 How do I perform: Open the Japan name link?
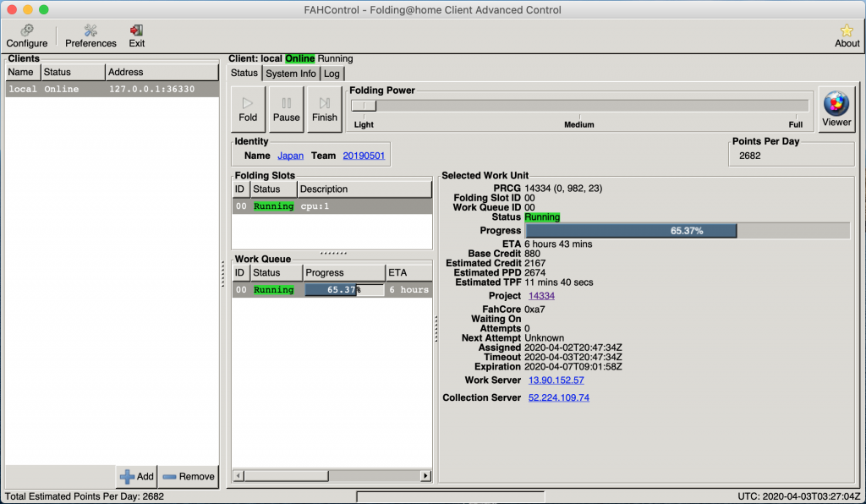click(x=291, y=156)
